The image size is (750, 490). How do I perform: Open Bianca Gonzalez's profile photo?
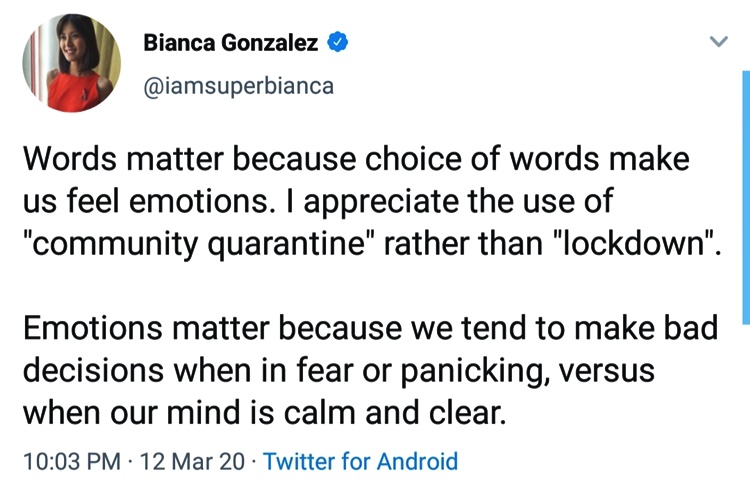click(x=71, y=63)
